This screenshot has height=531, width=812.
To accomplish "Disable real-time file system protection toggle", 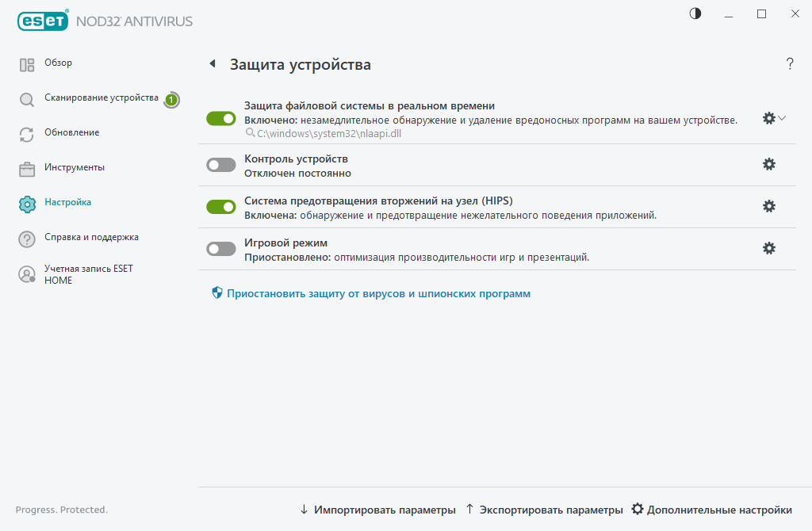I will 221,119.
